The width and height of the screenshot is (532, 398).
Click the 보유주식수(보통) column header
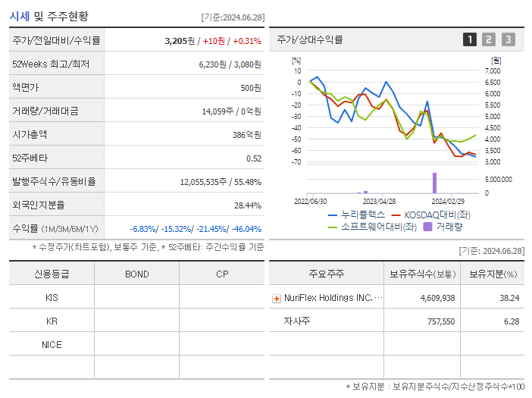(x=422, y=274)
